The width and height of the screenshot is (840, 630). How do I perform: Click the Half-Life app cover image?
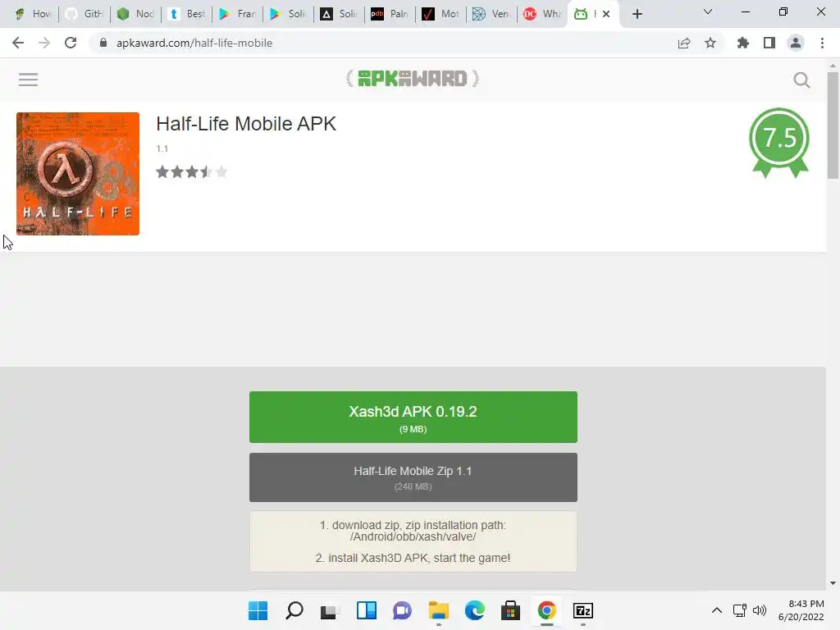78,174
